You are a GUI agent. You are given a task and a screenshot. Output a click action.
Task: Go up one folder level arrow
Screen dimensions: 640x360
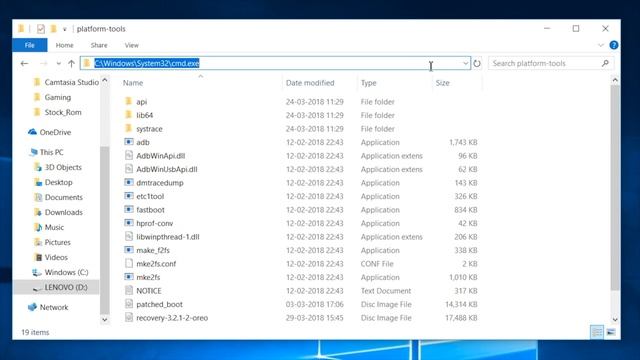click(71, 63)
